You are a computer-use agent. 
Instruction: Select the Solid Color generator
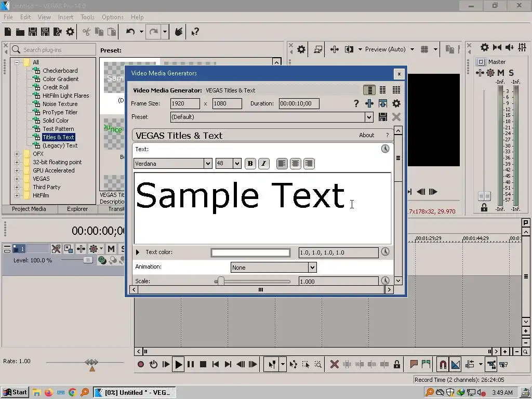tap(55, 121)
